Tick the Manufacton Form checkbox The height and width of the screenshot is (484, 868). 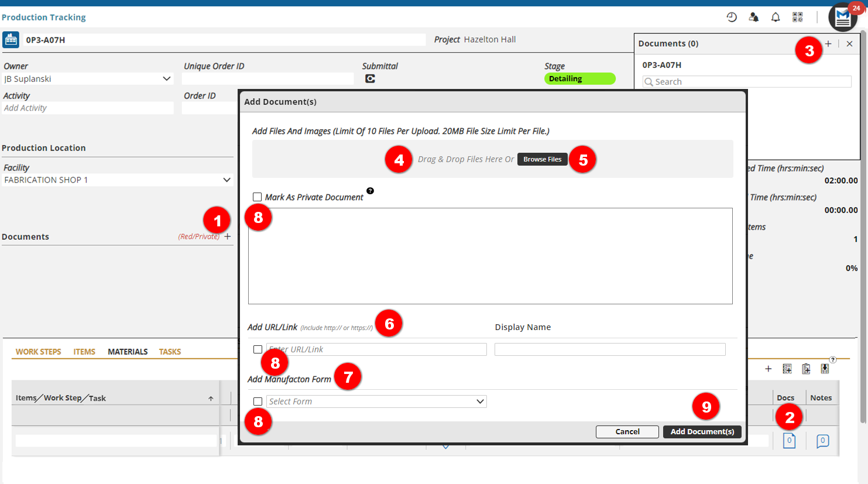(258, 401)
